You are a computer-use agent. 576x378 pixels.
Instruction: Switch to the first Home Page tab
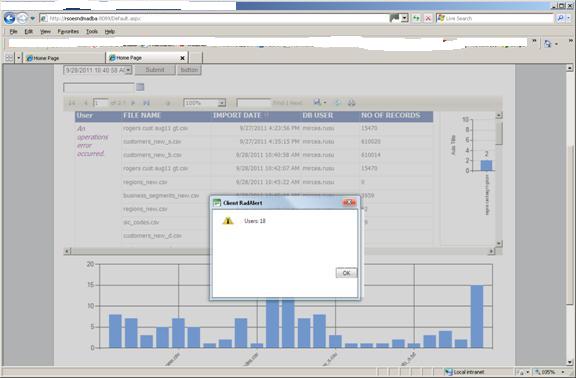pyautogui.click(x=64, y=58)
